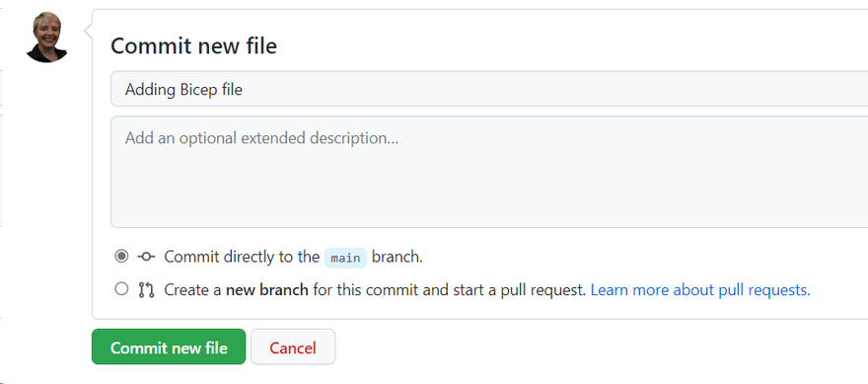Click the 'Create a' label text
868x384 pixels.
(193, 290)
